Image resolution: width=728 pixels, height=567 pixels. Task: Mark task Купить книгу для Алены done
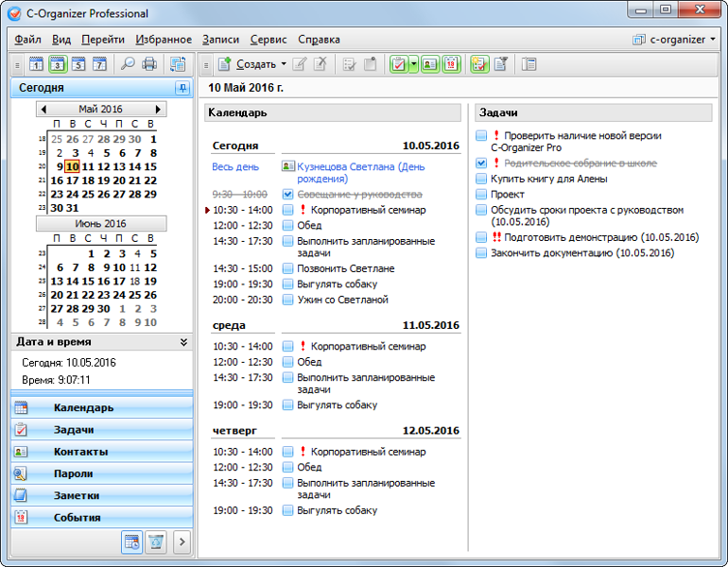pyautogui.click(x=481, y=179)
